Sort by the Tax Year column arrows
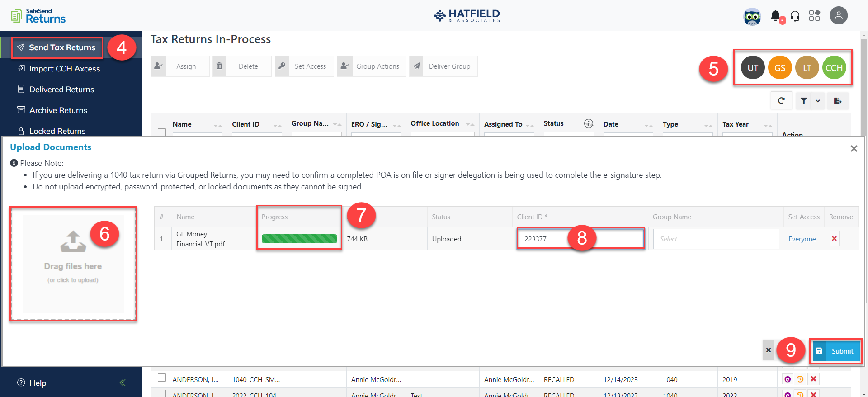Viewport: 868px width, 397px height. 768,125
